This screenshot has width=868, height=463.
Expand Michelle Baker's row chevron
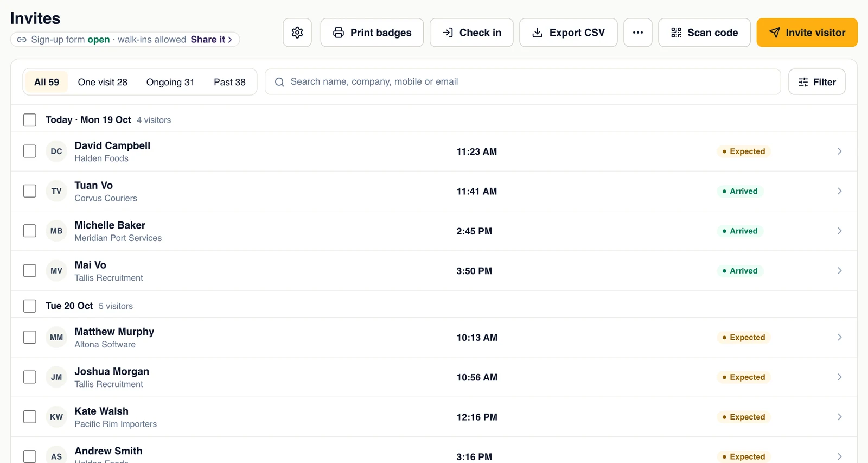[x=839, y=231]
